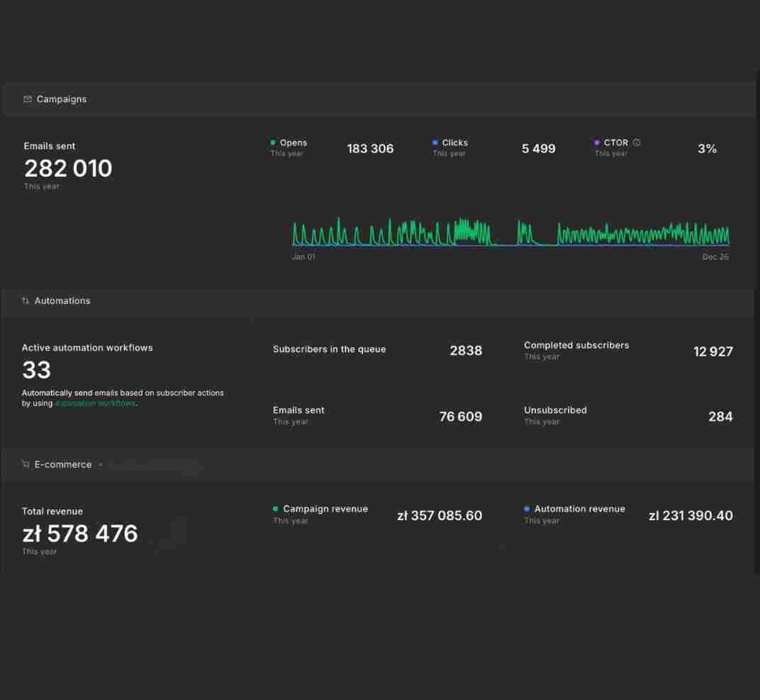Click the blue Automation revenue dot
Image resolution: width=760 pixels, height=700 pixels.
(527, 509)
